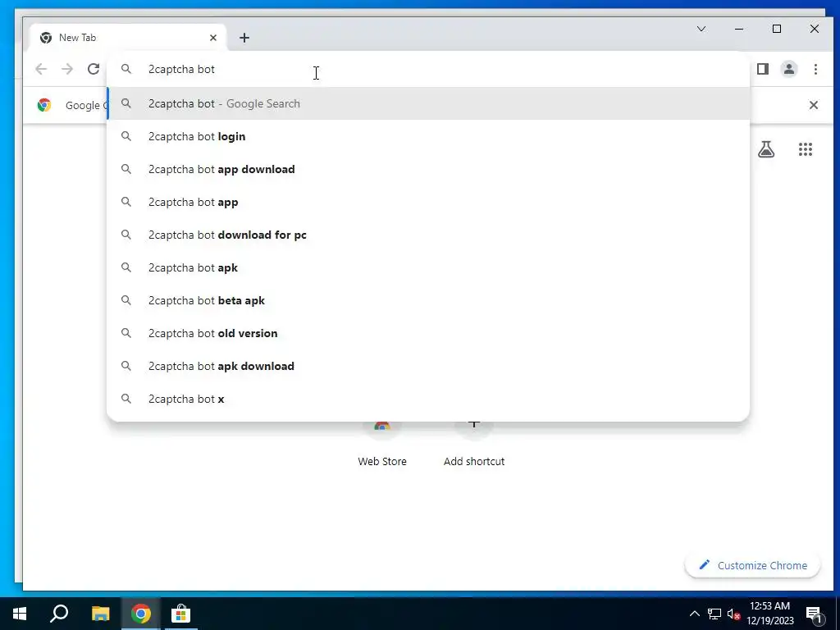Open the notification center icon
This screenshot has width=840, height=630.
pyautogui.click(x=815, y=614)
